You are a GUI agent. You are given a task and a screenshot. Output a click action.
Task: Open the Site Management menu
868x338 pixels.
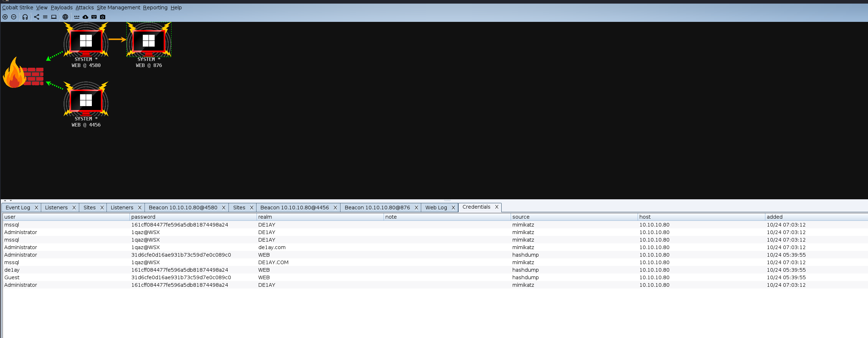point(118,8)
